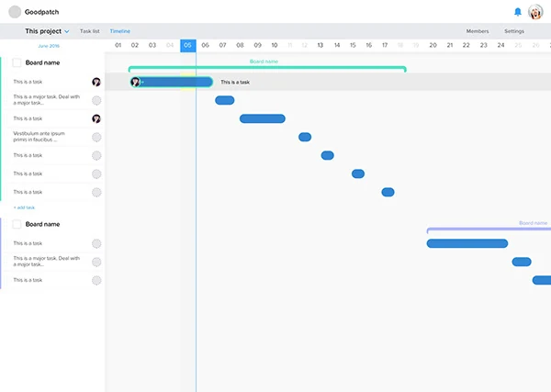551x392 pixels.
Task: Select the Timeline tab
Action: point(119,31)
